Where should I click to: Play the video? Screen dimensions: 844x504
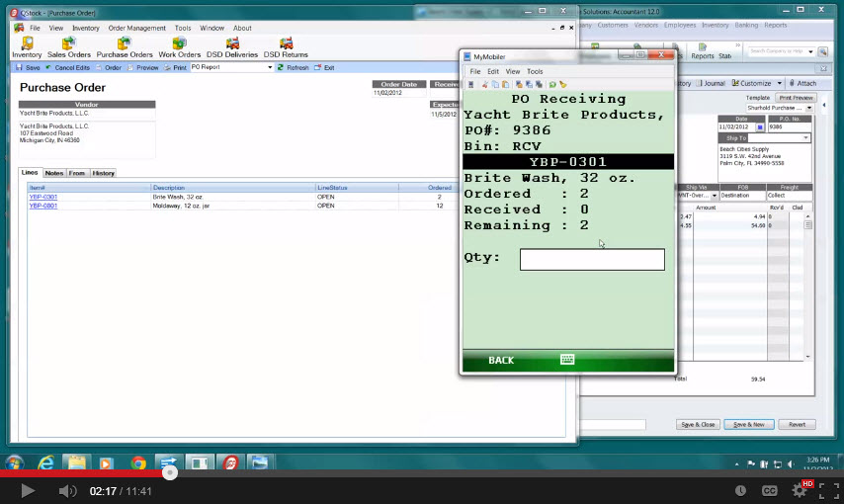[x=28, y=490]
